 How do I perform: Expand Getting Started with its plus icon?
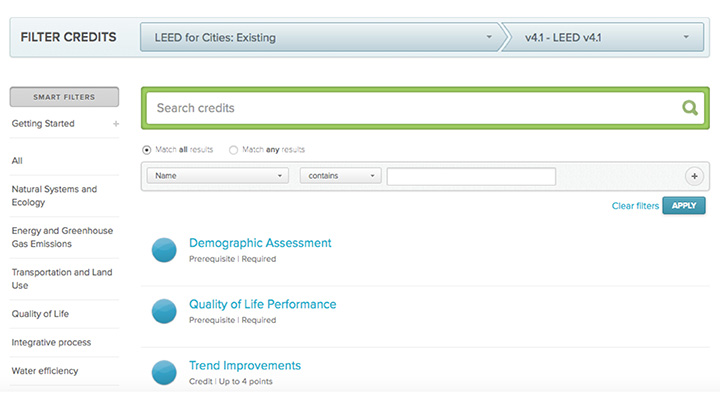(x=116, y=124)
